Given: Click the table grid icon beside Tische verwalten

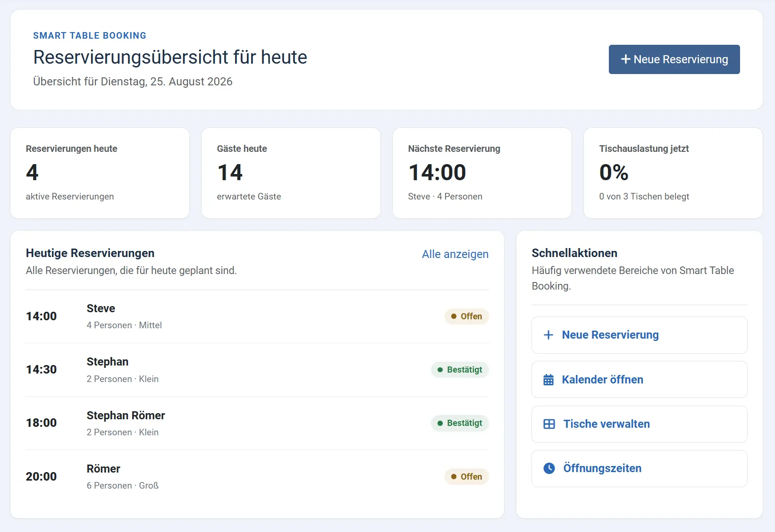Looking at the screenshot, I should (x=549, y=424).
